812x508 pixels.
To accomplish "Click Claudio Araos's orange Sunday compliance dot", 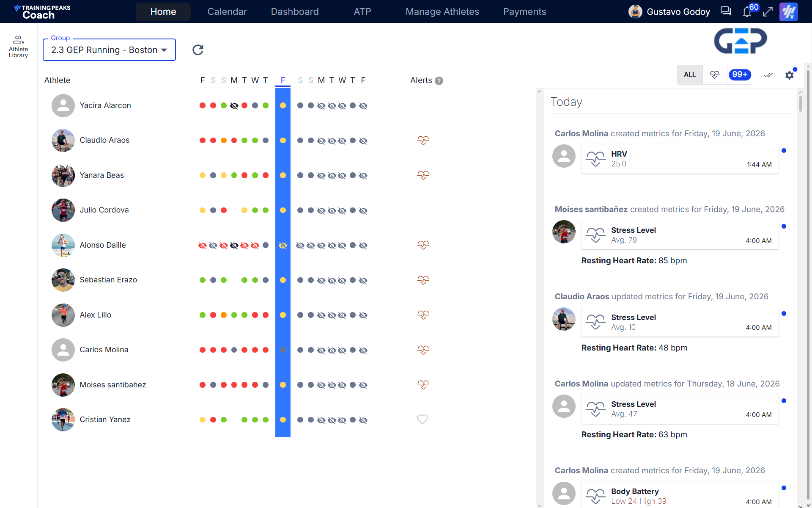I will click(x=223, y=140).
